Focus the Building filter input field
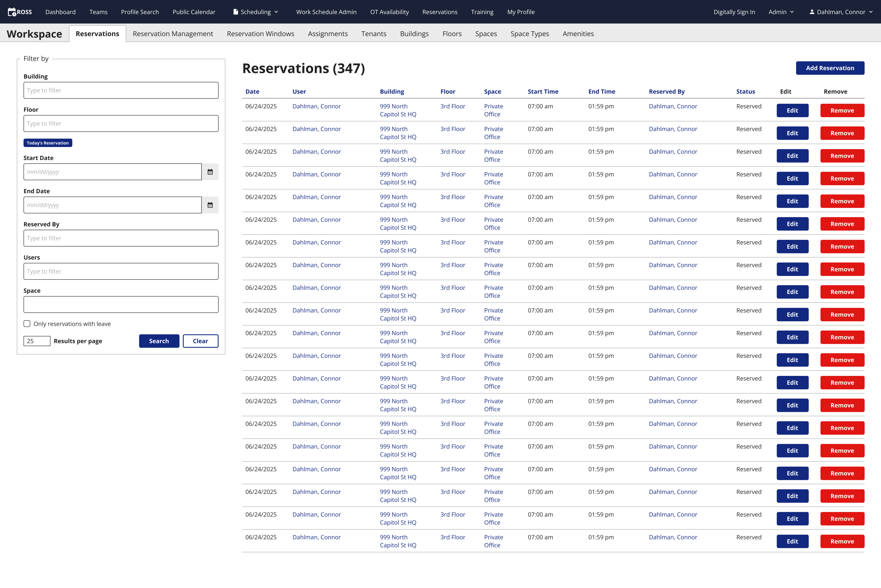The image size is (881, 588). (x=121, y=90)
